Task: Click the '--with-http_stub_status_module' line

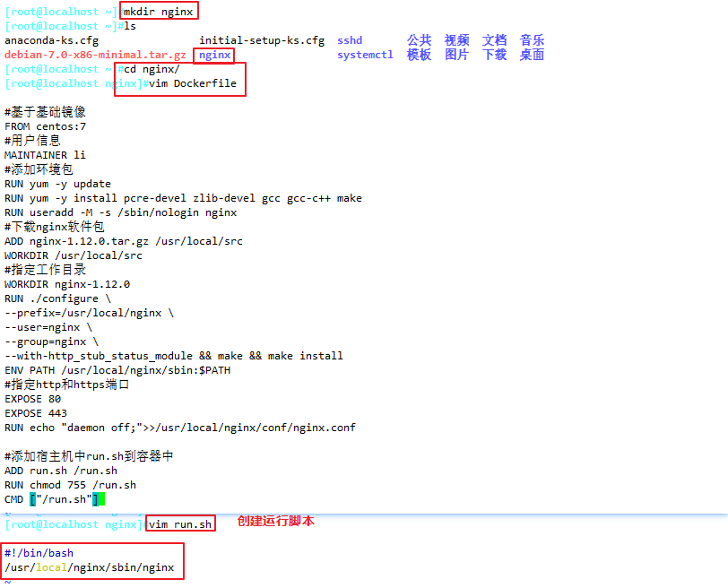Action: pyautogui.click(x=174, y=357)
